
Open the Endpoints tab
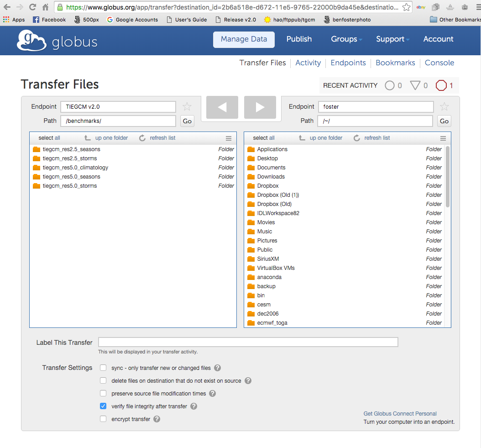(348, 63)
